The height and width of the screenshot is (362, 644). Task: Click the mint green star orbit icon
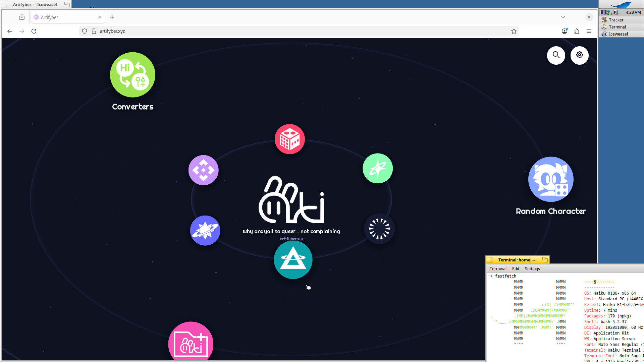click(x=378, y=168)
